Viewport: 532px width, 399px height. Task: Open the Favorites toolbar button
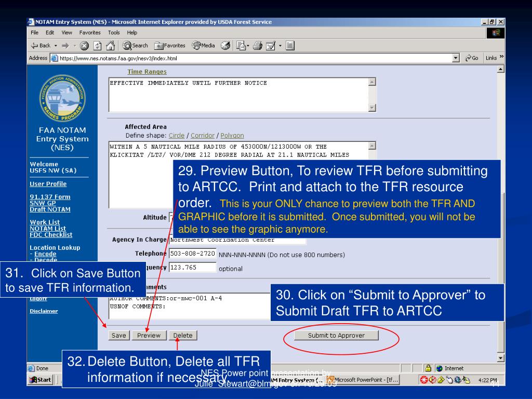click(170, 46)
